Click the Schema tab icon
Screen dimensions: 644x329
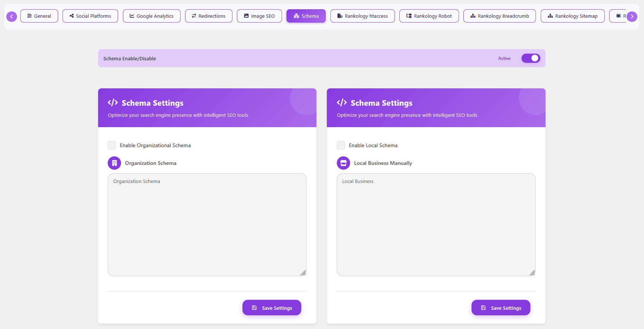click(x=296, y=16)
